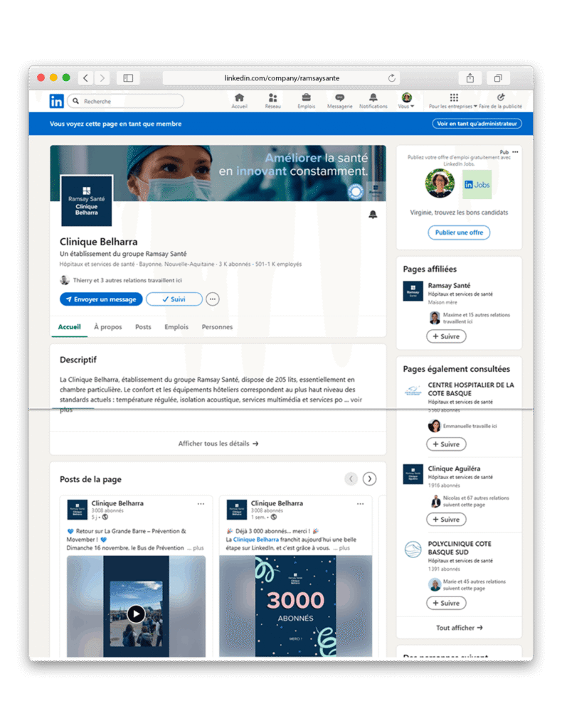Open the 3000 abonnés post image
This screenshot has height=728, width=562.
coord(295,606)
